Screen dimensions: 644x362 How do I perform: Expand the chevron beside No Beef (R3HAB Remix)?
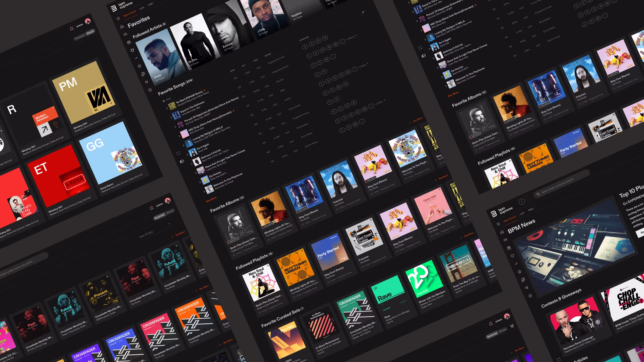(x=167, y=108)
